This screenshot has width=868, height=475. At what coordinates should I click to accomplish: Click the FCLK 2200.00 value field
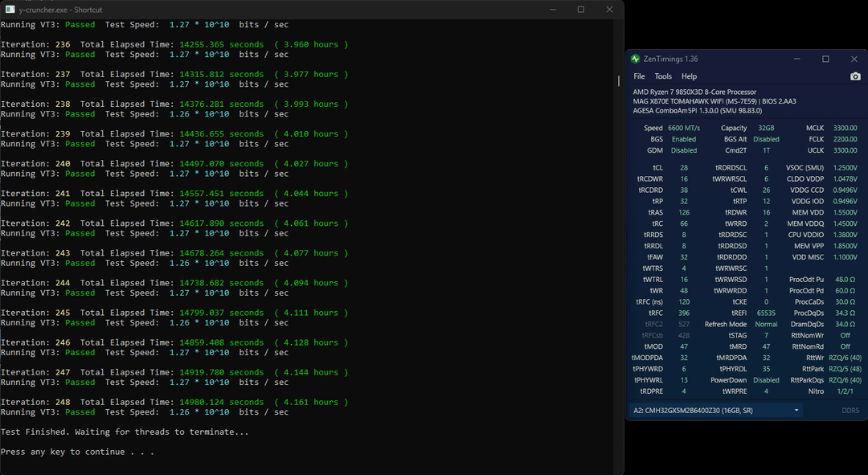(843, 139)
